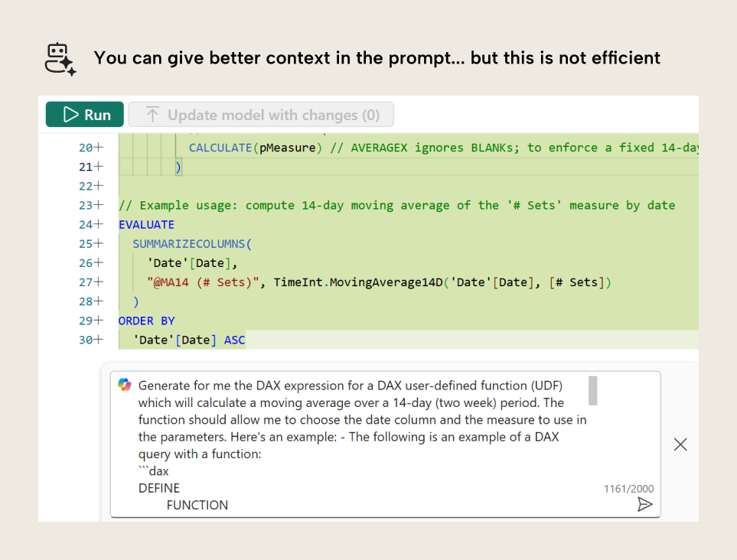737x560 pixels.
Task: Focus the Copilot prompt text field
Action: (360, 436)
